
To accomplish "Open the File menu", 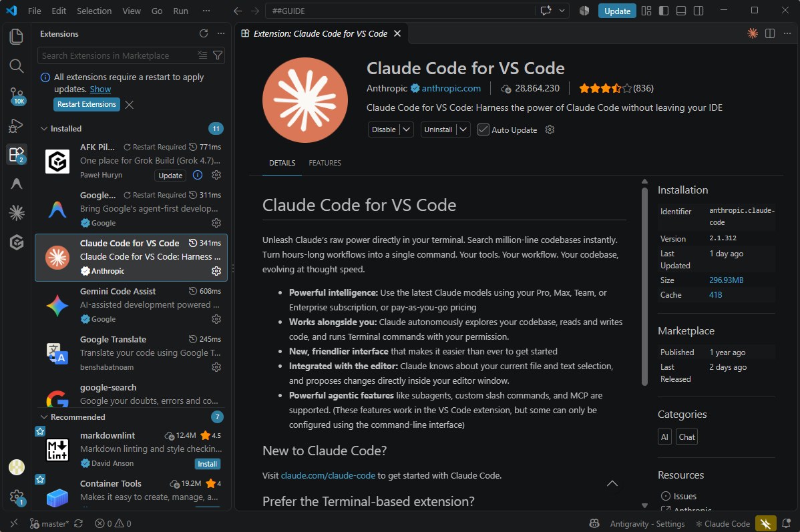I will pyautogui.click(x=34, y=11).
